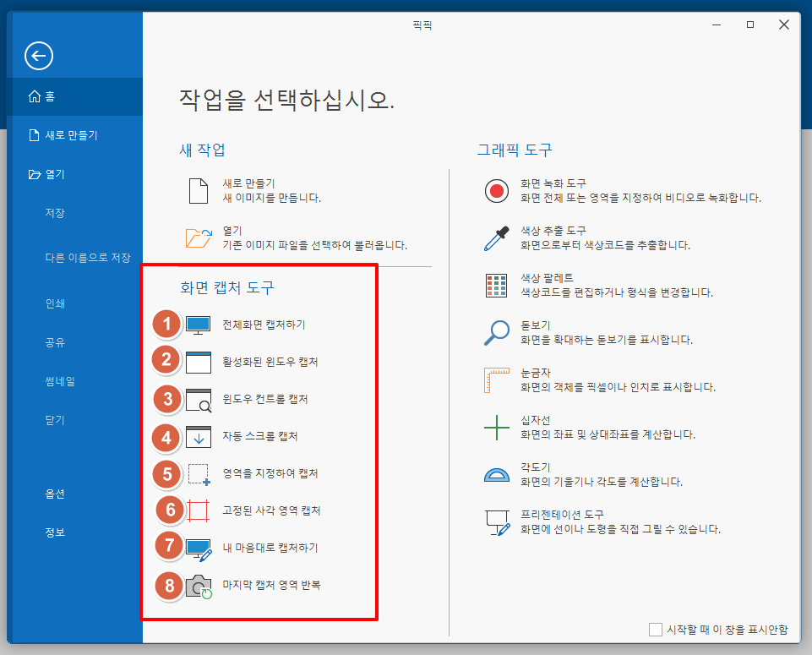Click the 화면 녹화 도구 title

click(x=553, y=183)
